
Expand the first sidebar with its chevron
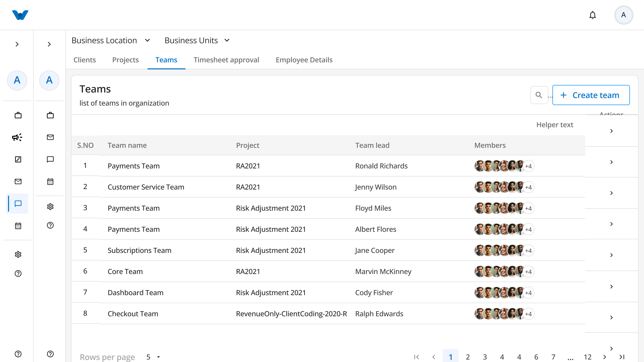17,44
